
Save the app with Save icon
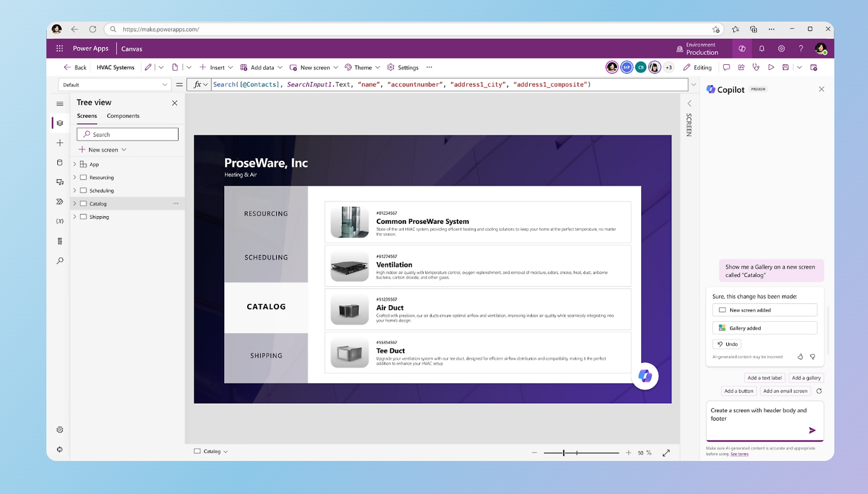(x=785, y=67)
